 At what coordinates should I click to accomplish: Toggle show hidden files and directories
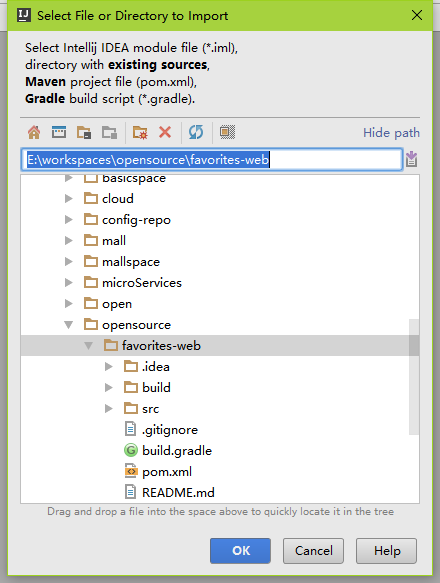click(227, 132)
